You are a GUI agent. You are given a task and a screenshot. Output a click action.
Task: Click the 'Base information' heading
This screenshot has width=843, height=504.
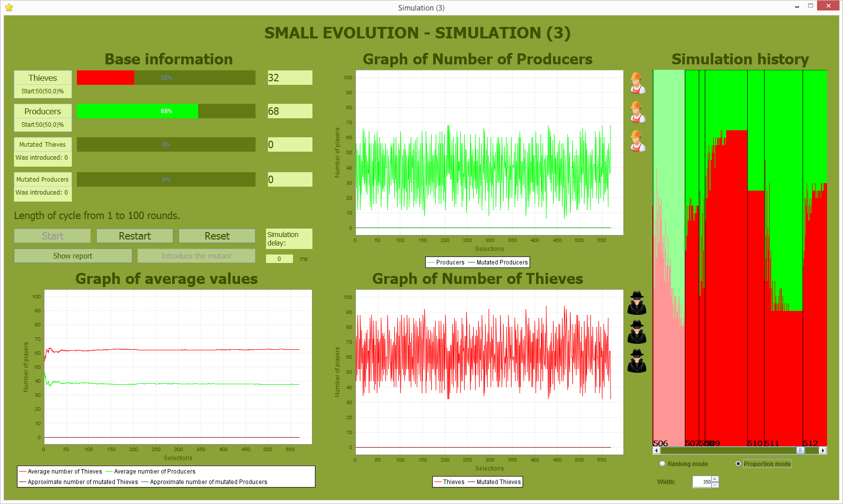(x=169, y=59)
